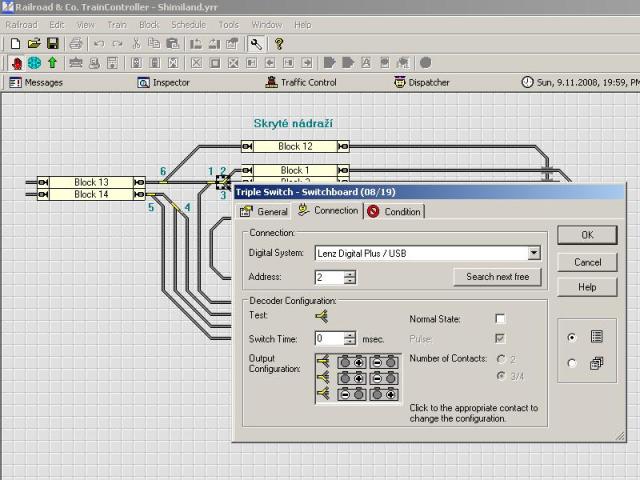Click the clock time display
The image size is (640, 480).
click(580, 82)
